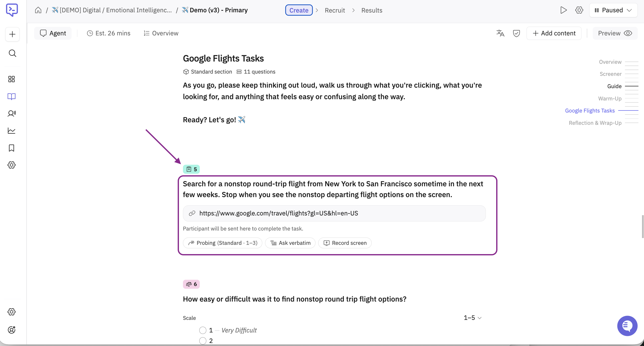Select radio option 2
Image resolution: width=644 pixels, height=346 pixels.
(203, 341)
